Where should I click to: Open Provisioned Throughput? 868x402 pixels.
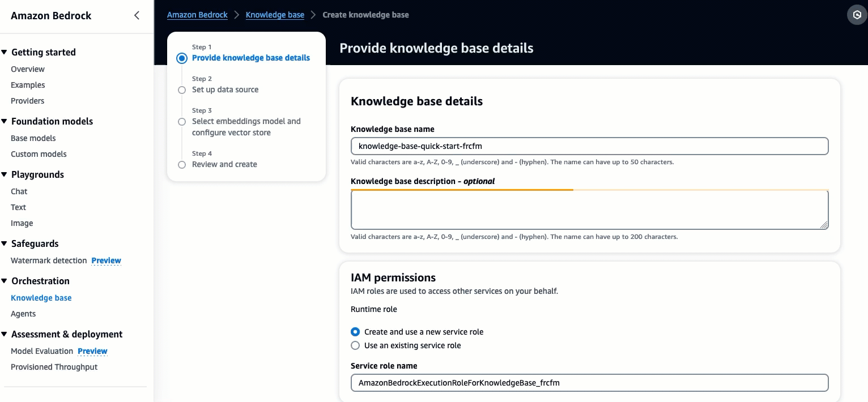[54, 367]
